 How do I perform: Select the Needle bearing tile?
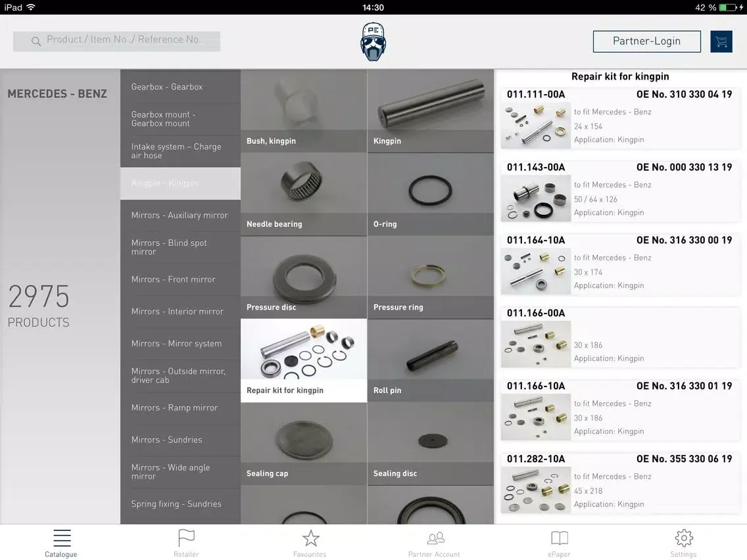(304, 195)
